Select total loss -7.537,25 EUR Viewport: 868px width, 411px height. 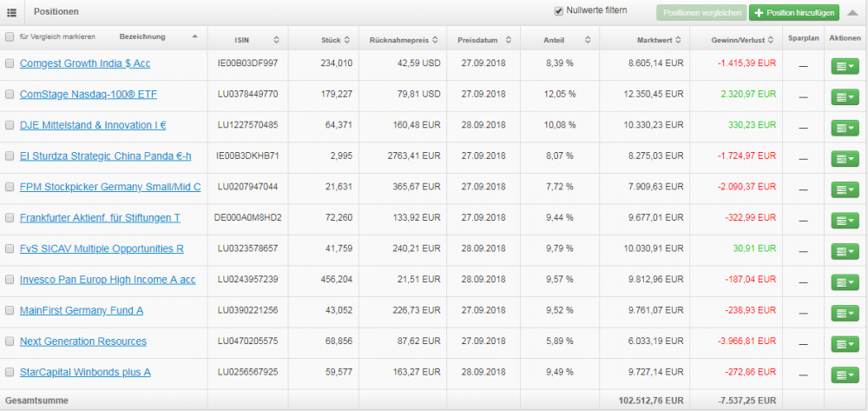[x=746, y=400]
